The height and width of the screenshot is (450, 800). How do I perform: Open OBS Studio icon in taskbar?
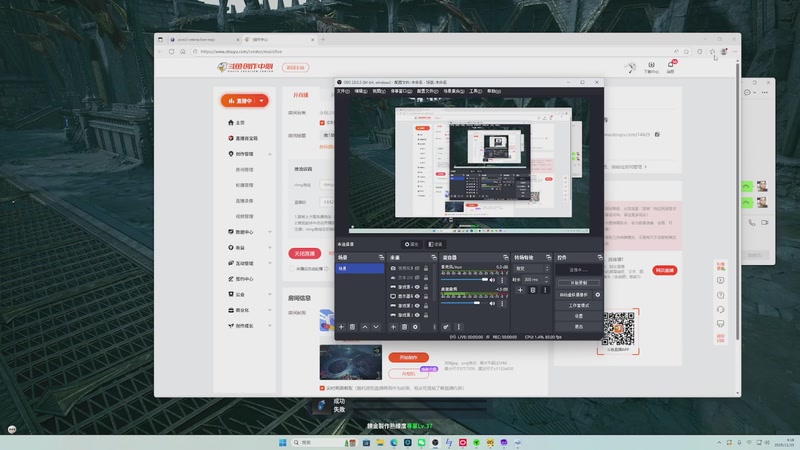435,442
